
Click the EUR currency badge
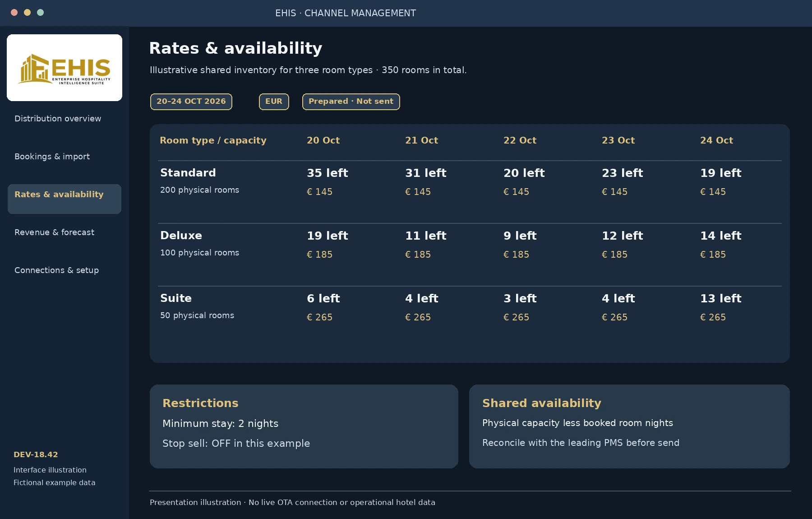(x=274, y=102)
